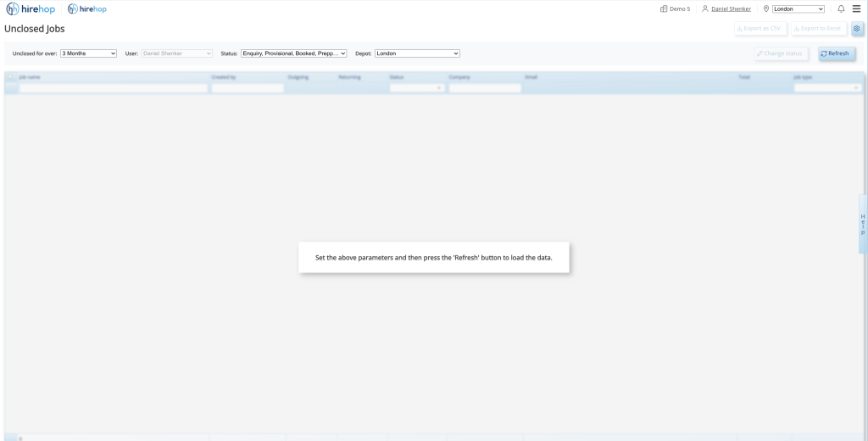The width and height of the screenshot is (868, 441).
Task: Sort by Total column header
Action: pyautogui.click(x=744, y=77)
